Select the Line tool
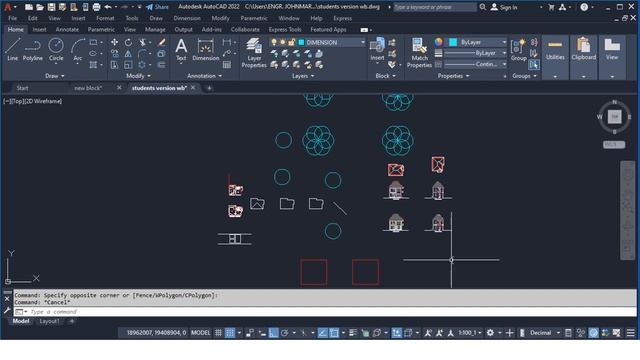This screenshot has height=360, width=640. (x=12, y=49)
